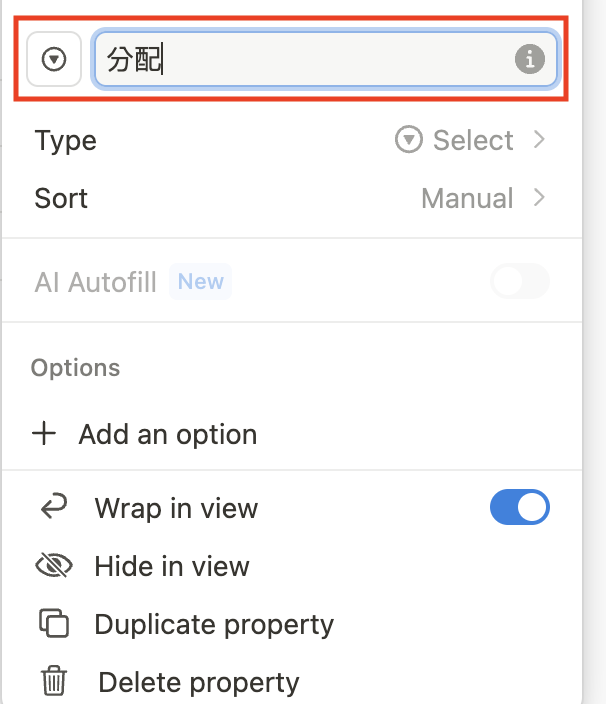Click the AI Autofill label
This screenshot has width=606, height=704.
tap(95, 282)
